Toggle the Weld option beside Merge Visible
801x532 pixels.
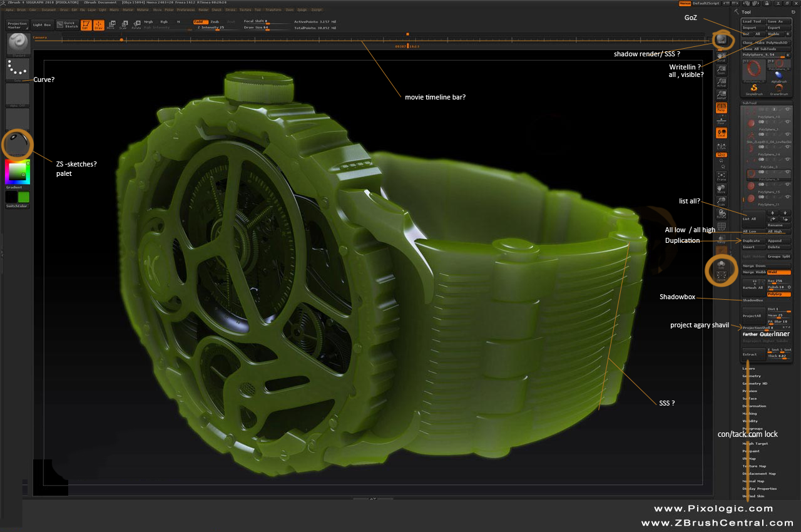tap(779, 272)
